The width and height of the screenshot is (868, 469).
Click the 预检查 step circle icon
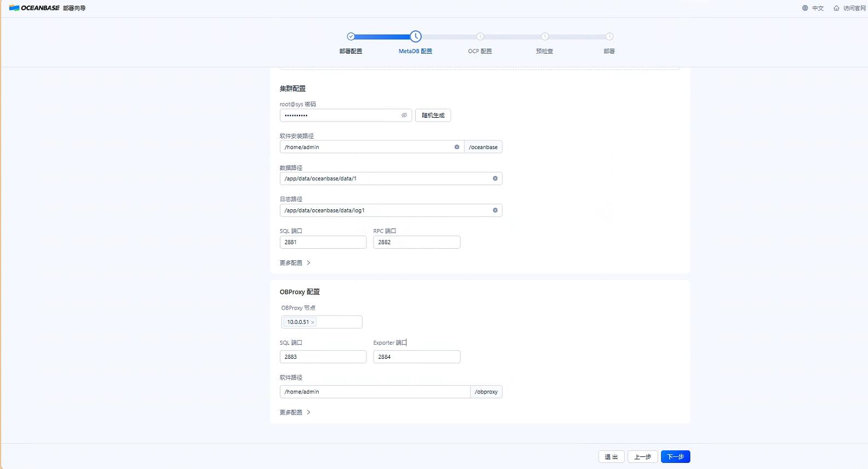coord(545,37)
